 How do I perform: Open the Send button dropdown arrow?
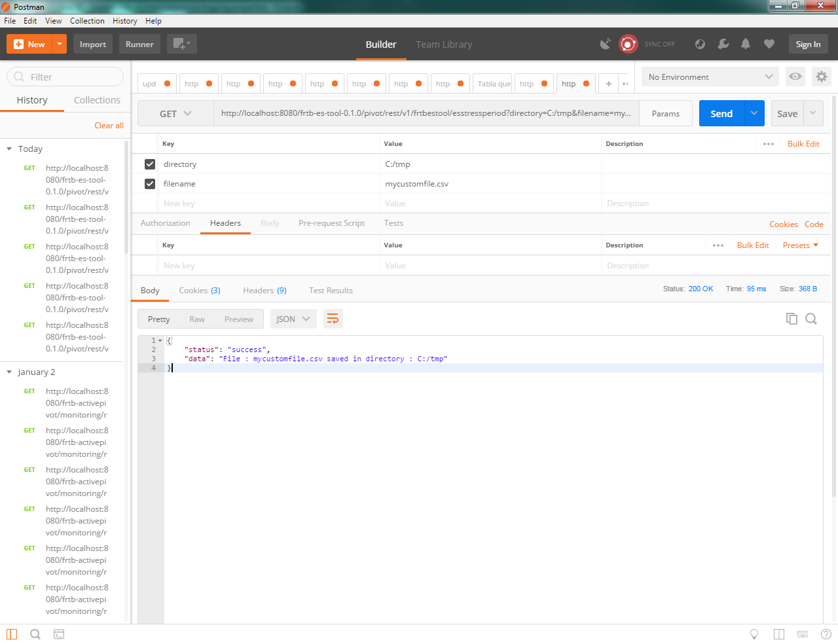754,113
